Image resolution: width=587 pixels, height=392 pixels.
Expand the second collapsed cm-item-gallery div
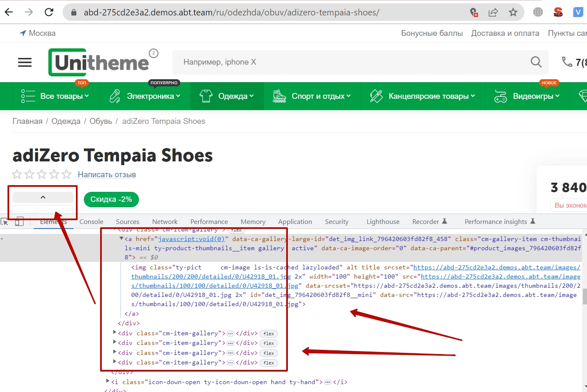point(115,342)
